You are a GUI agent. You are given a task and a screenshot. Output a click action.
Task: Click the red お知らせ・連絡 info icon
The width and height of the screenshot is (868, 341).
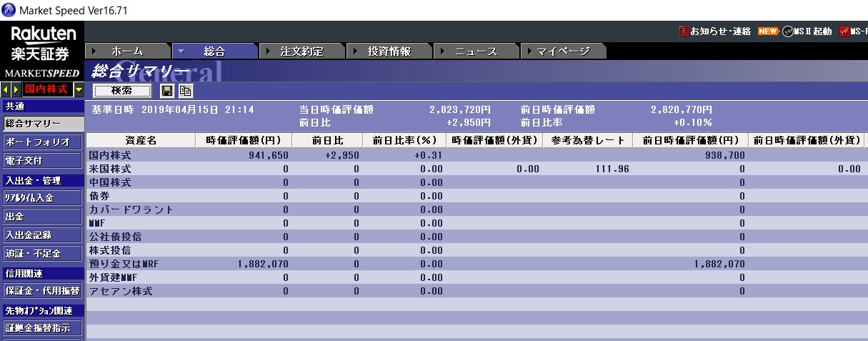(684, 31)
